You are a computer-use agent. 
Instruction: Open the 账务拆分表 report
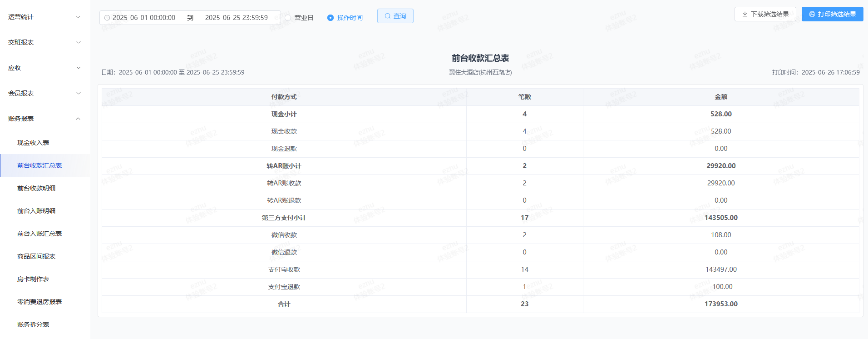(44, 324)
